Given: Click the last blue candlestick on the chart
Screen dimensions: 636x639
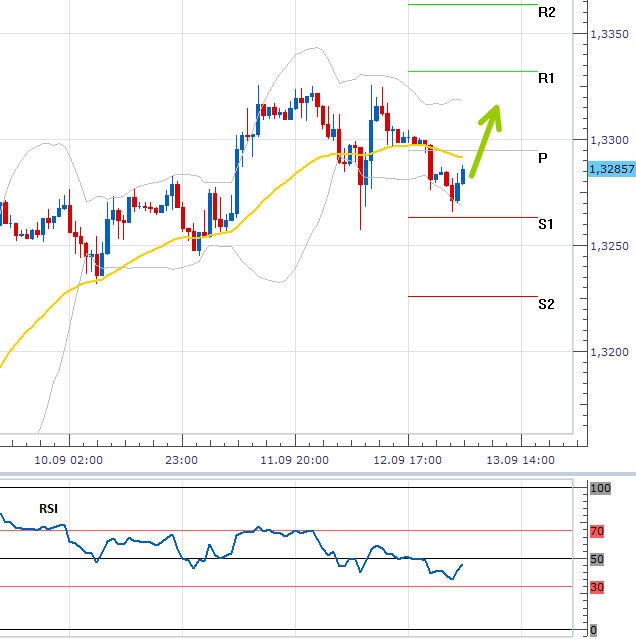Looking at the screenshot, I should click(x=463, y=176).
